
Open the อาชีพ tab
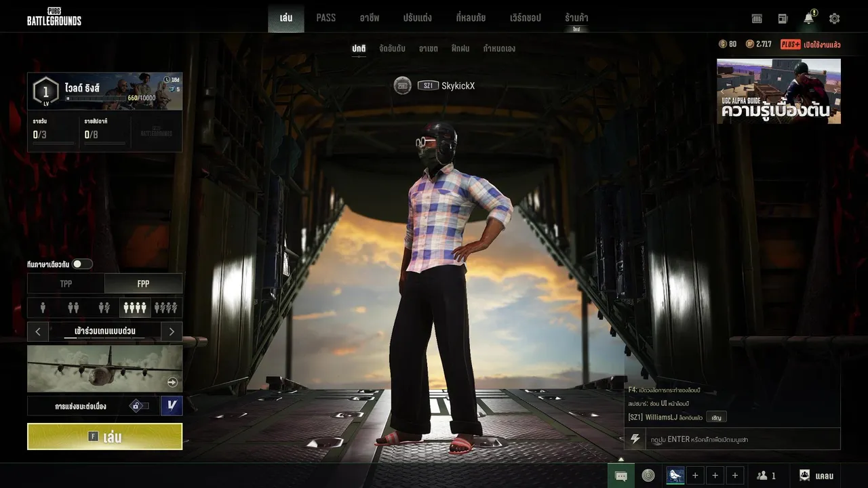click(x=368, y=18)
